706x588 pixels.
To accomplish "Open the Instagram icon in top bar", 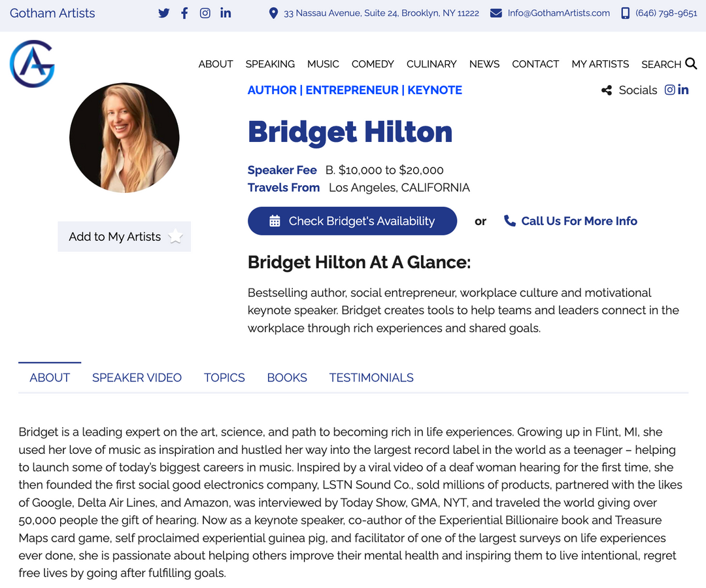I will (x=205, y=13).
